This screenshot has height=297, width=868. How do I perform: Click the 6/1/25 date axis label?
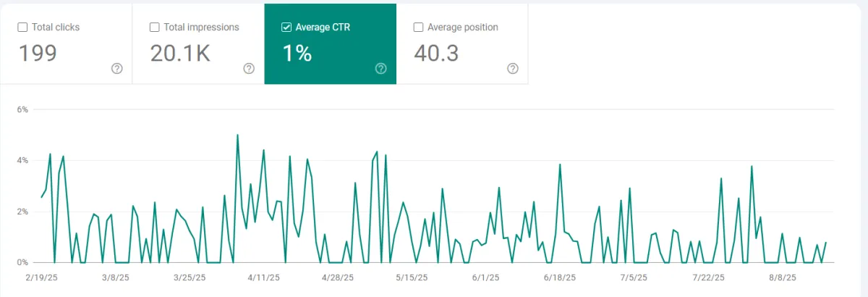[x=485, y=277]
